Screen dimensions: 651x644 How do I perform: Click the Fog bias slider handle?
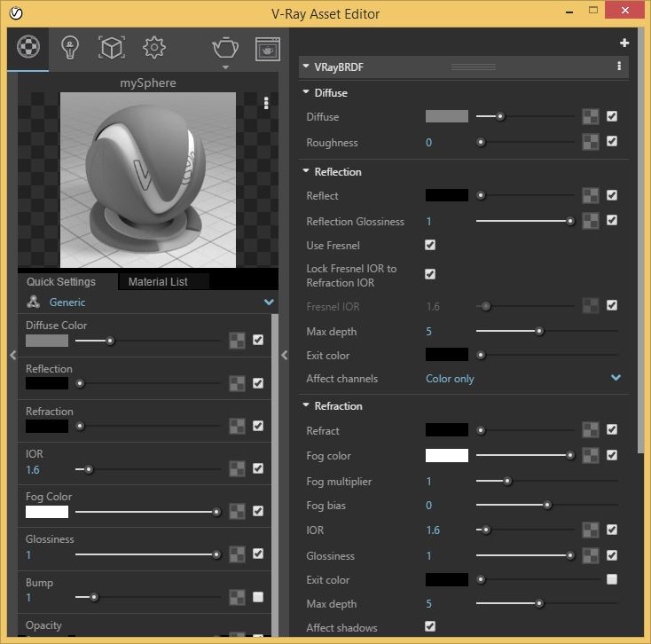pos(547,506)
